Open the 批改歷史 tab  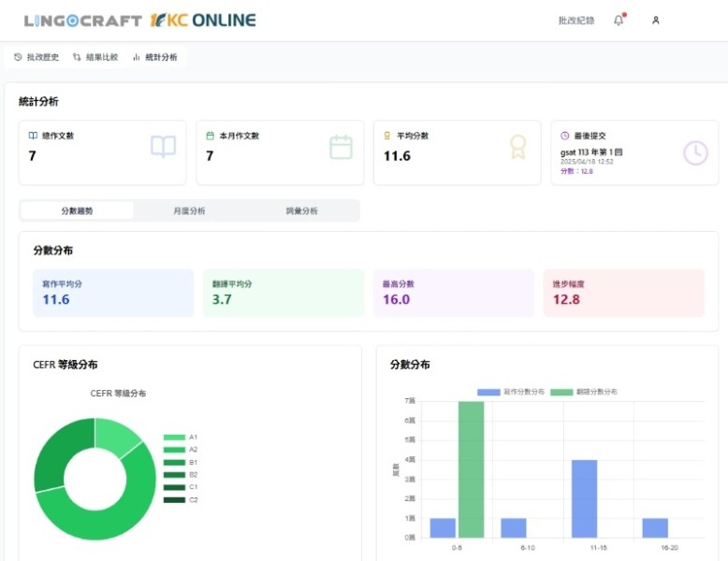[x=37, y=57]
